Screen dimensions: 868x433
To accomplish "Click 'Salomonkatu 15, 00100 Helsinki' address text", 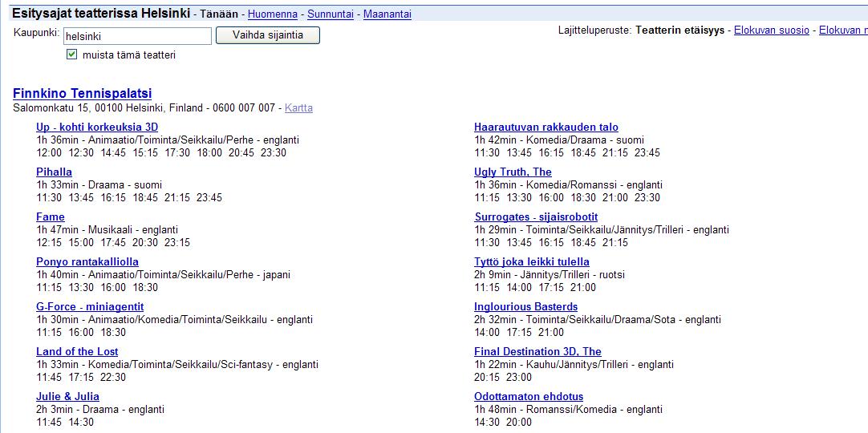I will coord(90,107).
